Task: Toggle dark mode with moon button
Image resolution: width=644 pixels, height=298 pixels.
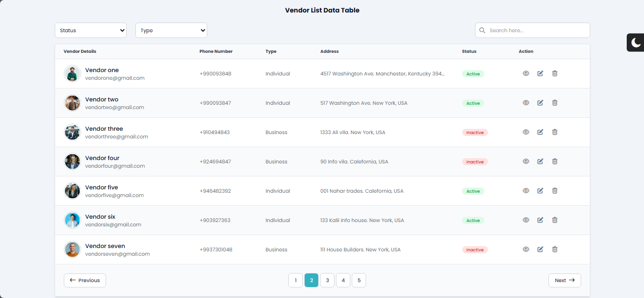Action: pos(636,43)
